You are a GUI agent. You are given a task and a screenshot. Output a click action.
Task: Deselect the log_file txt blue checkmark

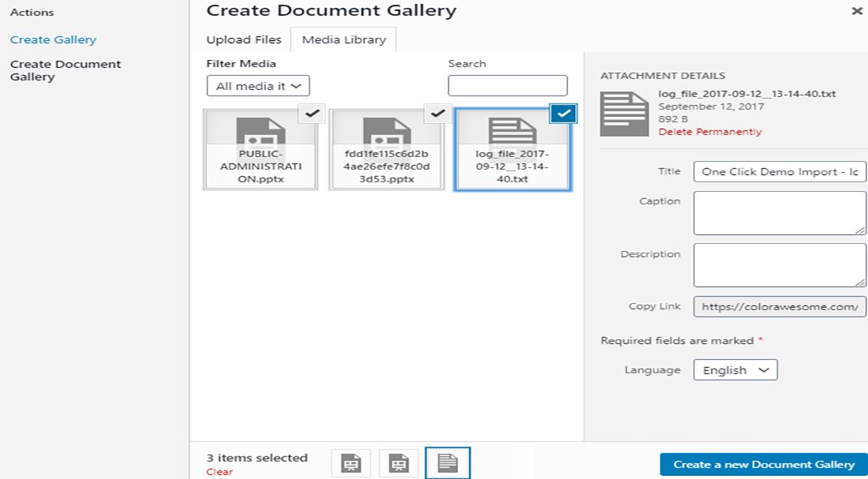click(563, 114)
